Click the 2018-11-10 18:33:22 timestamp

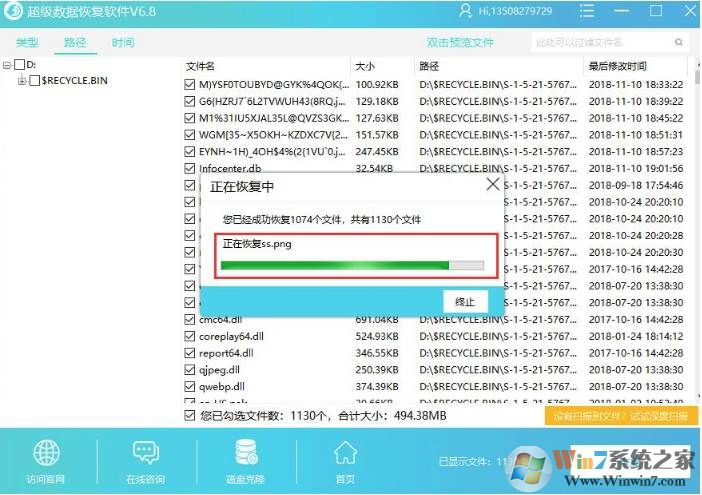(x=636, y=84)
